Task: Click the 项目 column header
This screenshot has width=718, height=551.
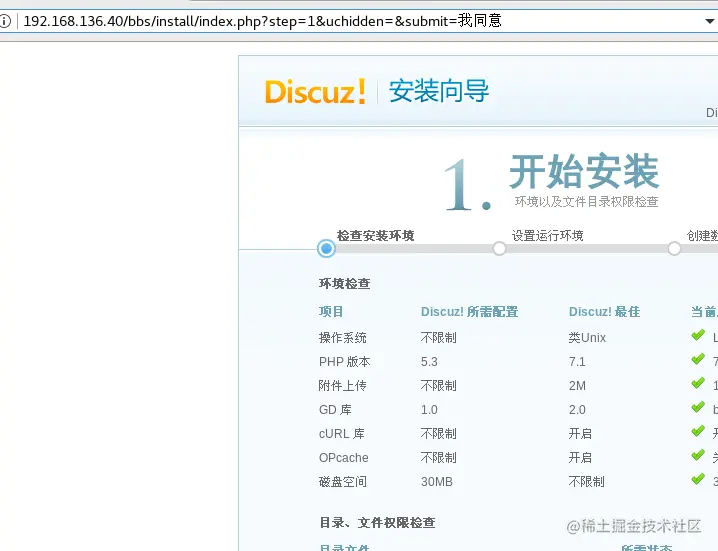Action: tap(331, 312)
